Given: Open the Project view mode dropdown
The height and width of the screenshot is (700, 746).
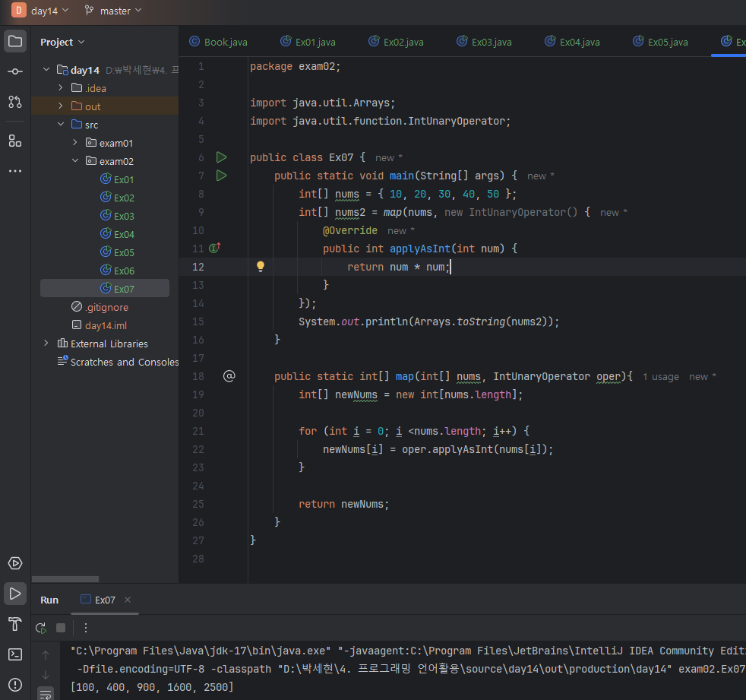Looking at the screenshot, I should (62, 42).
